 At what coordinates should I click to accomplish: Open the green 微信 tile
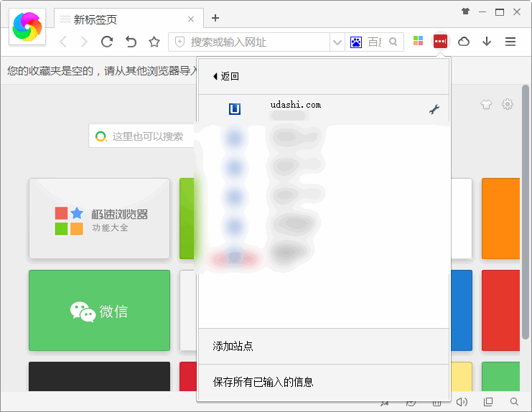(x=99, y=311)
